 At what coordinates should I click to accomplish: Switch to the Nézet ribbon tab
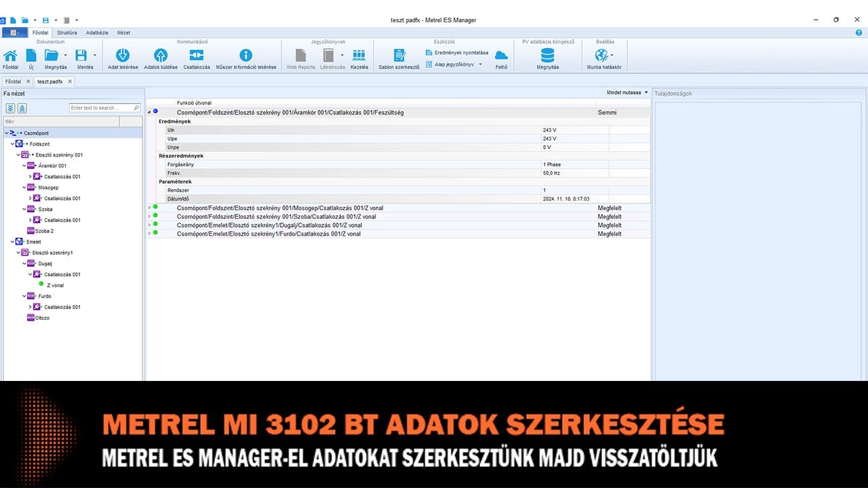(x=123, y=33)
